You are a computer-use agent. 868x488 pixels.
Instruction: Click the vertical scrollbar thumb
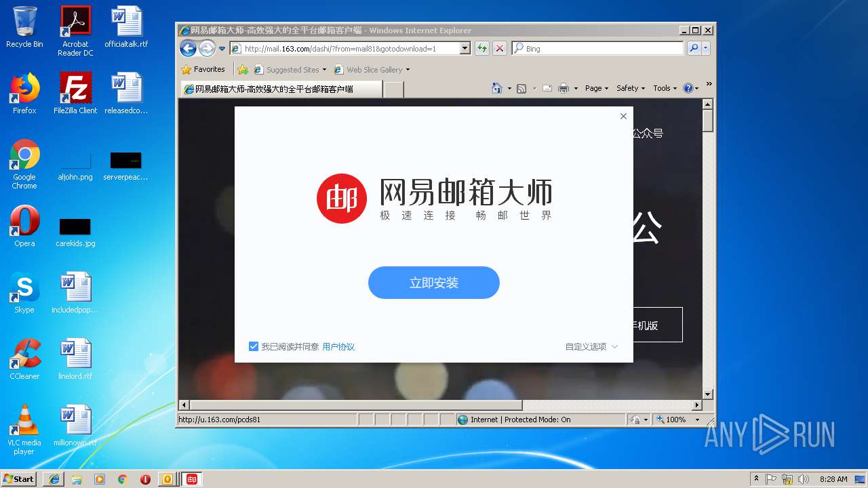click(708, 121)
